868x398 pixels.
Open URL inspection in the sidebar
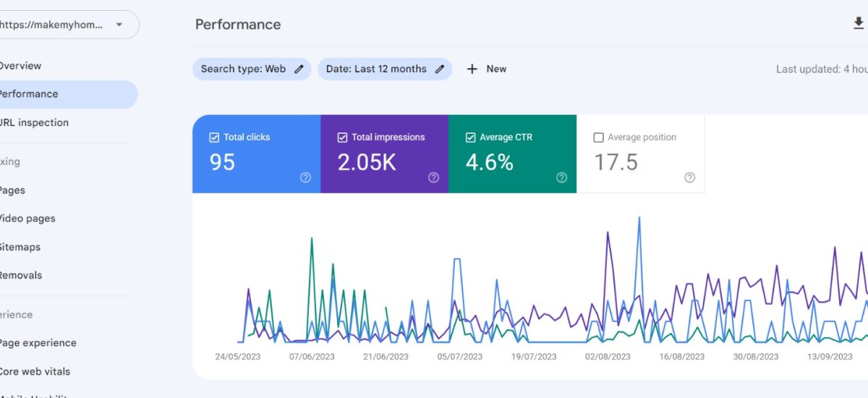click(33, 123)
